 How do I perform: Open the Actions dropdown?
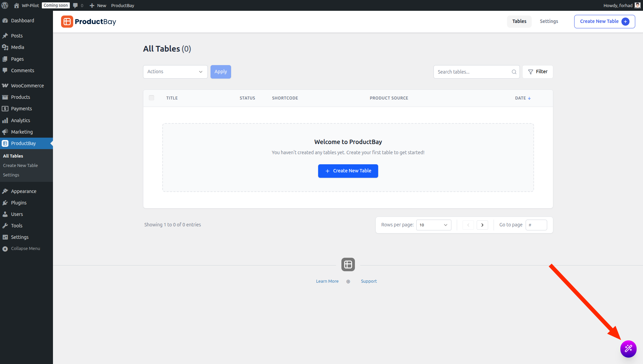(175, 72)
